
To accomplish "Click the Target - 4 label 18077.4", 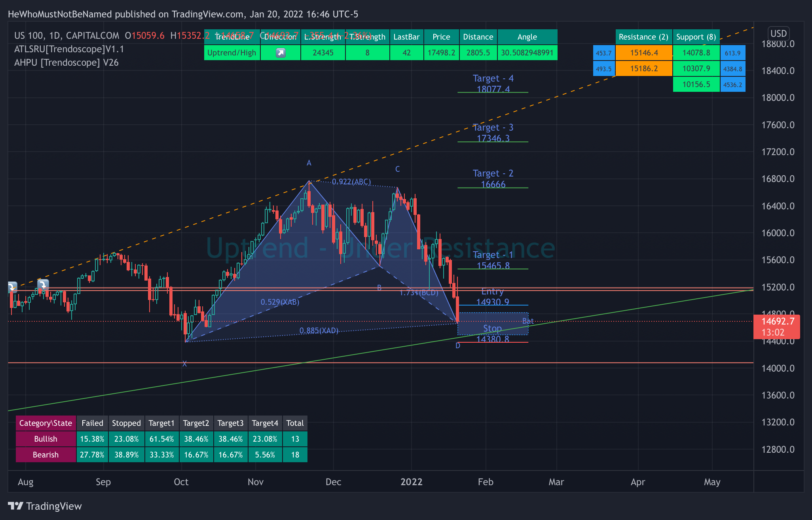I will 493,84.
